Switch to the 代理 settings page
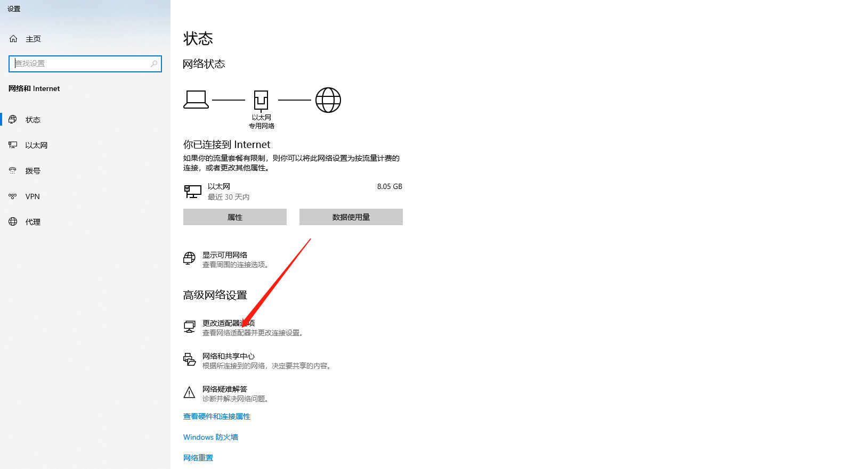Viewport: 868px width, 469px height. [x=33, y=222]
